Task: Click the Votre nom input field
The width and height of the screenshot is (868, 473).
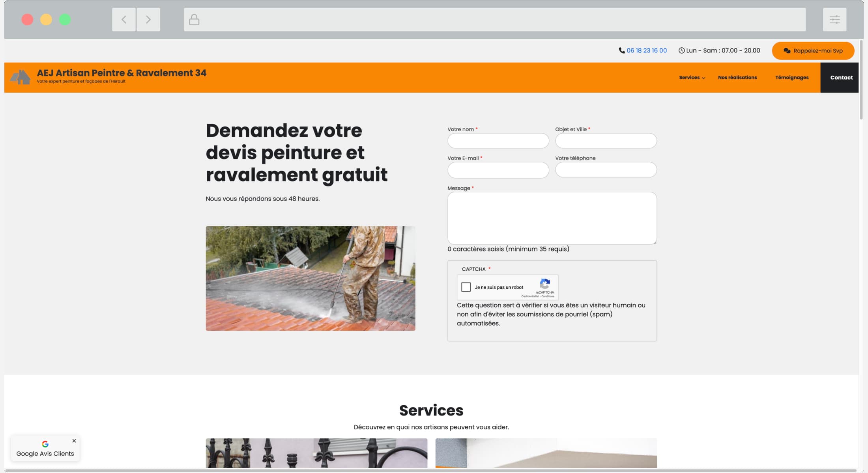Action: pyautogui.click(x=498, y=141)
